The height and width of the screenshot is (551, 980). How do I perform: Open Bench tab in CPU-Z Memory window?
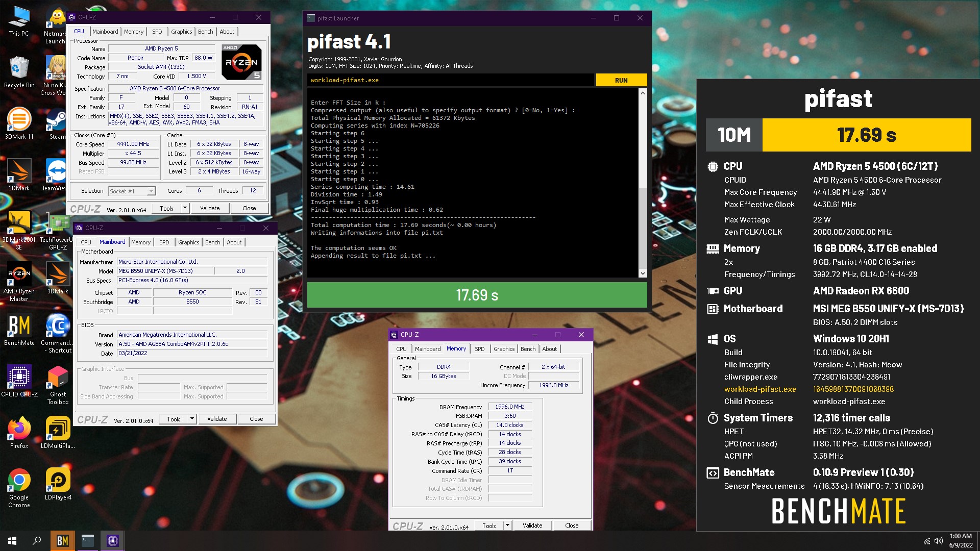click(528, 349)
